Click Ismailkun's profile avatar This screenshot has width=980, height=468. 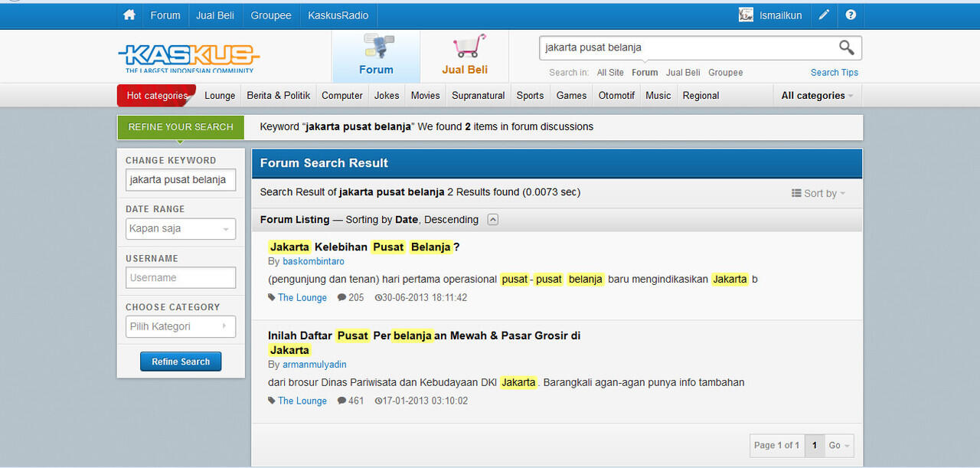pyautogui.click(x=746, y=15)
